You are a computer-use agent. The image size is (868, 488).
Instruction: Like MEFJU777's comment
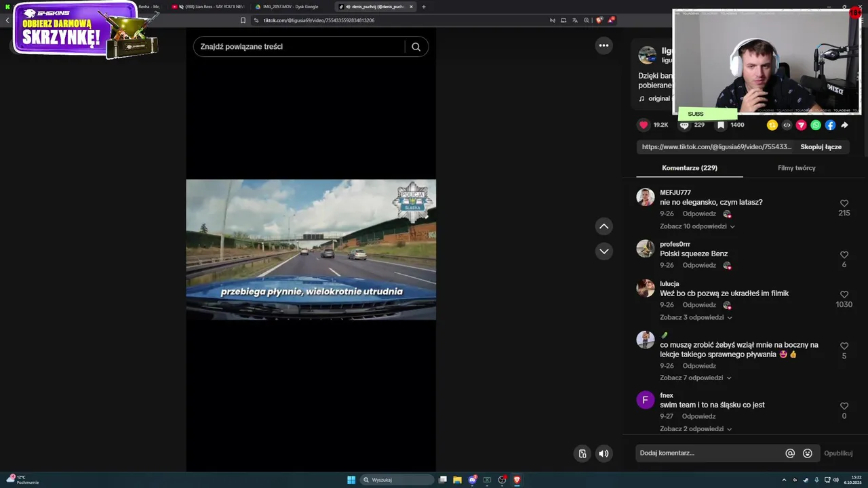[844, 203]
